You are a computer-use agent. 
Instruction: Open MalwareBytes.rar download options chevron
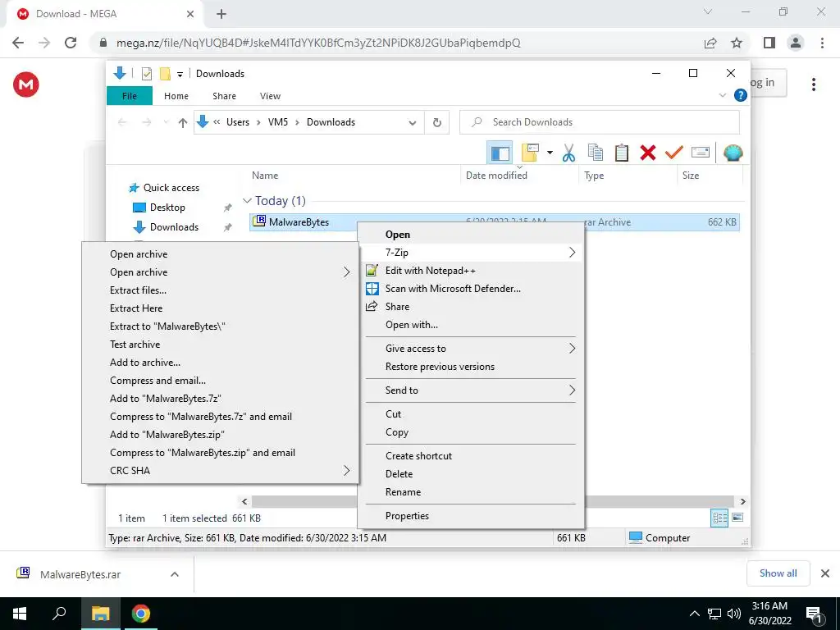pyautogui.click(x=174, y=574)
